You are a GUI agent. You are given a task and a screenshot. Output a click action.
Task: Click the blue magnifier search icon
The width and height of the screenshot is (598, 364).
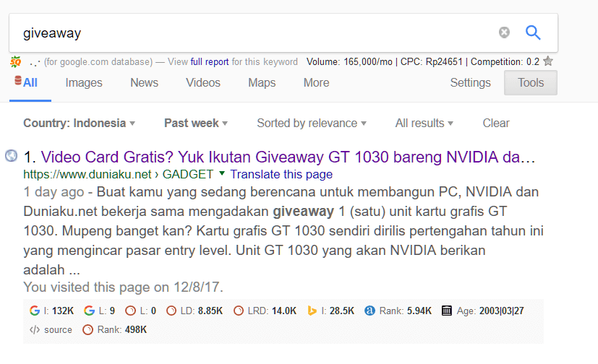[533, 32]
